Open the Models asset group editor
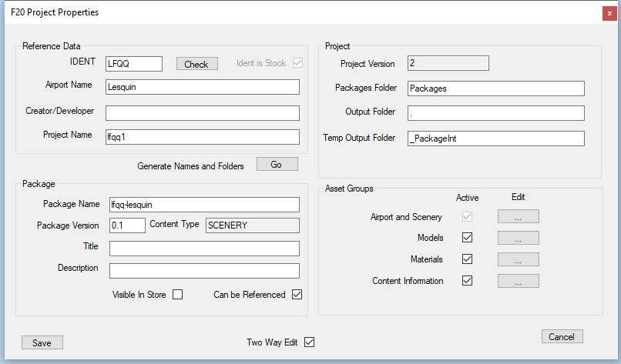 [518, 238]
